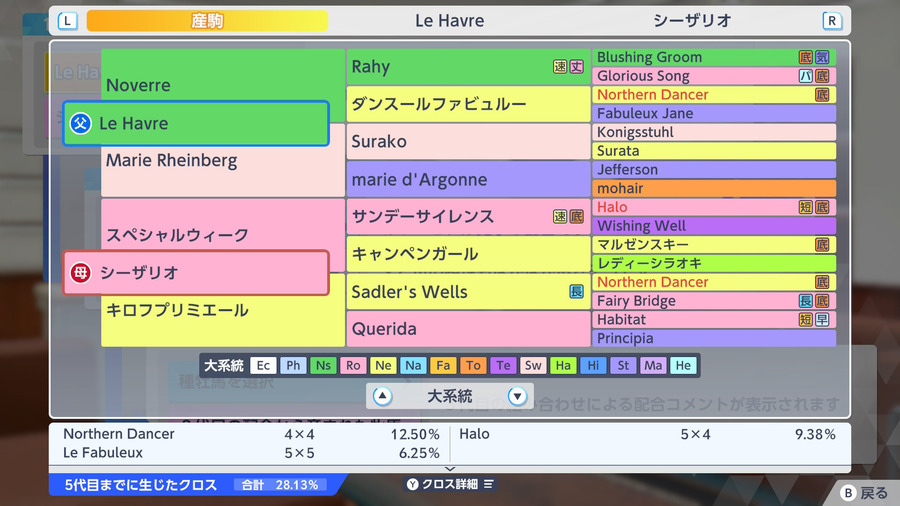
Task: Click the R shoulder button icon
Action: tap(832, 21)
